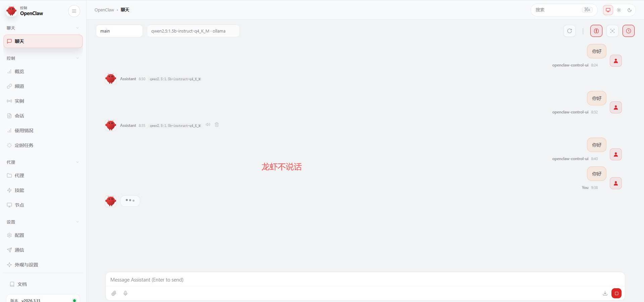Image resolution: width=644 pixels, height=302 pixels.
Task: Play the 8:35 assistant message aloud
Action: point(208,124)
